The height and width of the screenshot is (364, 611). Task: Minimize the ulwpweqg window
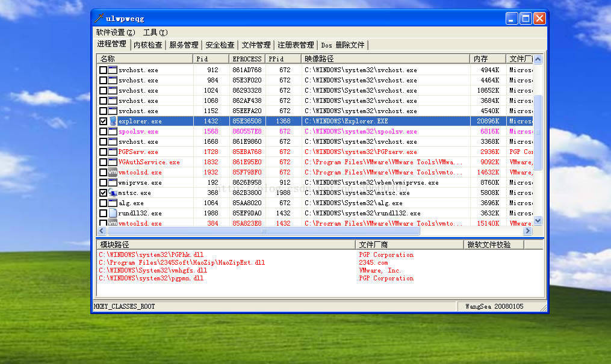[512, 18]
